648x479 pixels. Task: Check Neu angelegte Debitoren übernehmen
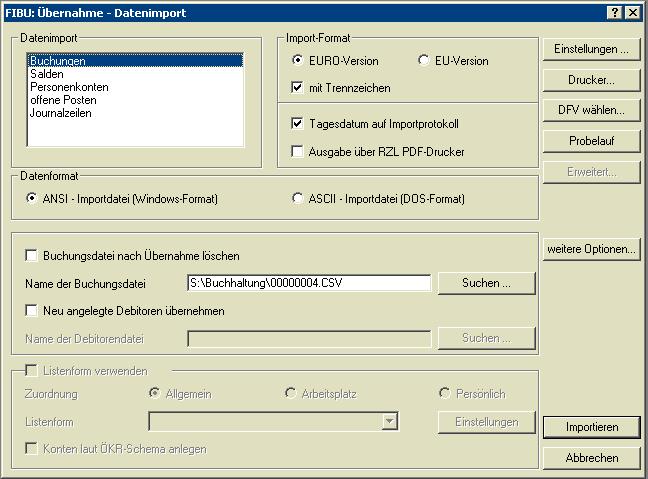pyautogui.click(x=31, y=311)
